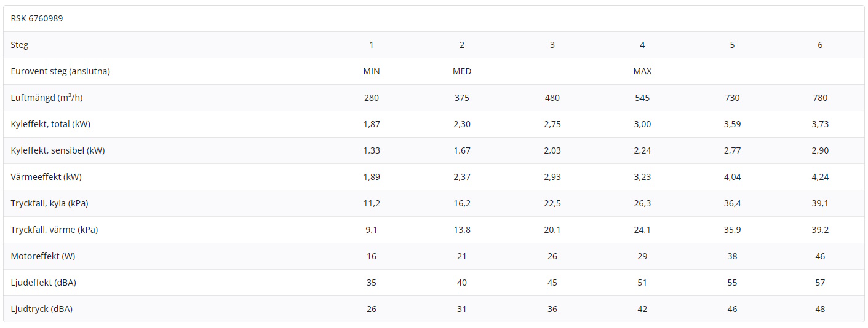This screenshot has height=328, width=868.
Task: Select the sensible cooling value 2,77
Action: [x=732, y=150]
